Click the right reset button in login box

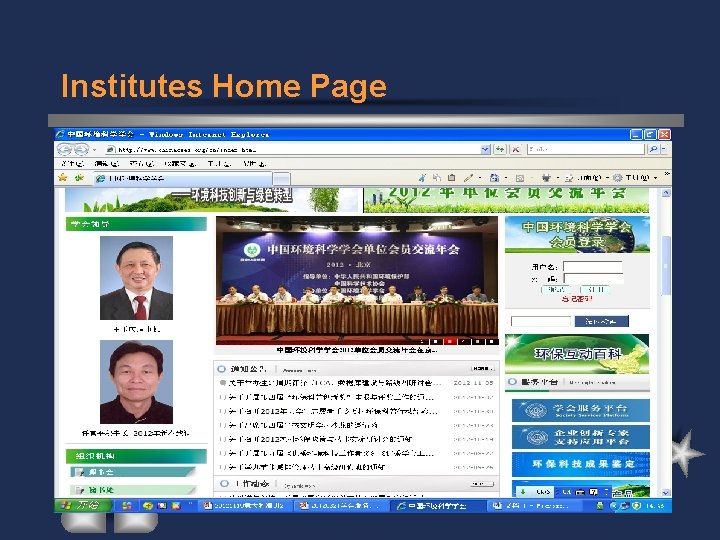pyautogui.click(x=595, y=289)
